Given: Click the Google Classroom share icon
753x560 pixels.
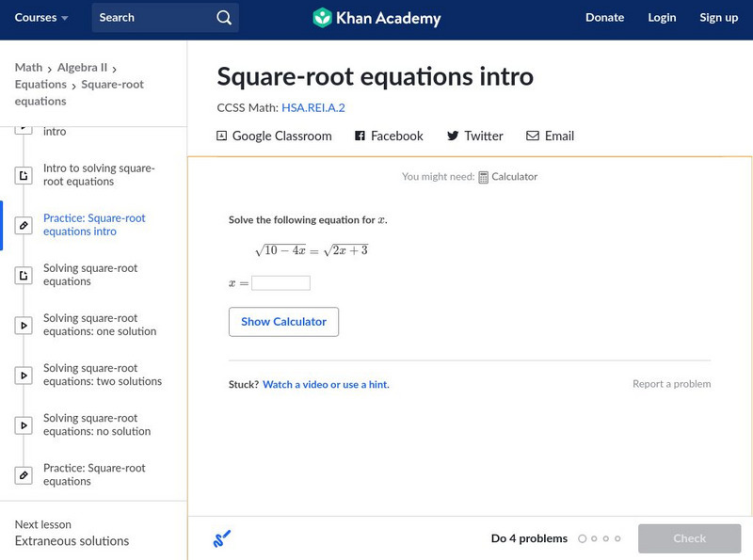Looking at the screenshot, I should pyautogui.click(x=224, y=136).
